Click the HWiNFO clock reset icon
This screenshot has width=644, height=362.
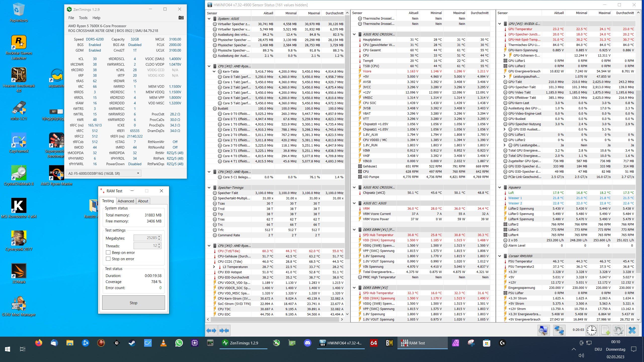(x=592, y=330)
